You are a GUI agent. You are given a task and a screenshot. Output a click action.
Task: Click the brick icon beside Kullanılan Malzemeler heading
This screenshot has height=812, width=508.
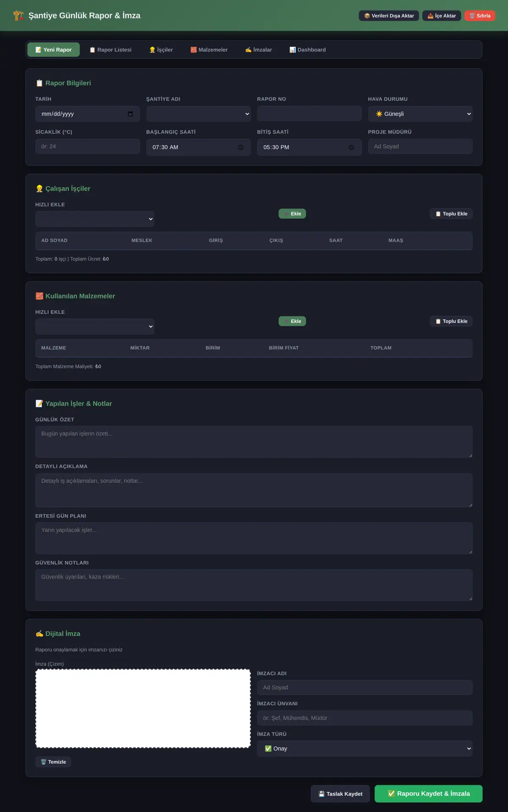coord(39,296)
